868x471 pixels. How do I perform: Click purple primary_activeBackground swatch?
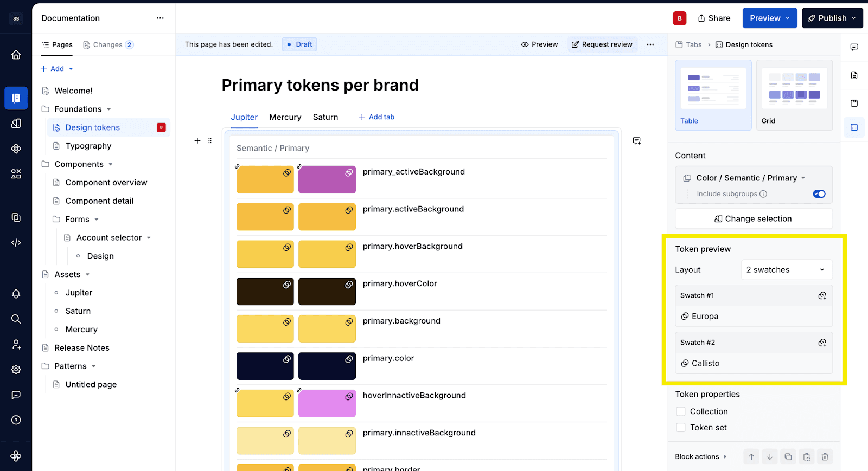tap(327, 179)
